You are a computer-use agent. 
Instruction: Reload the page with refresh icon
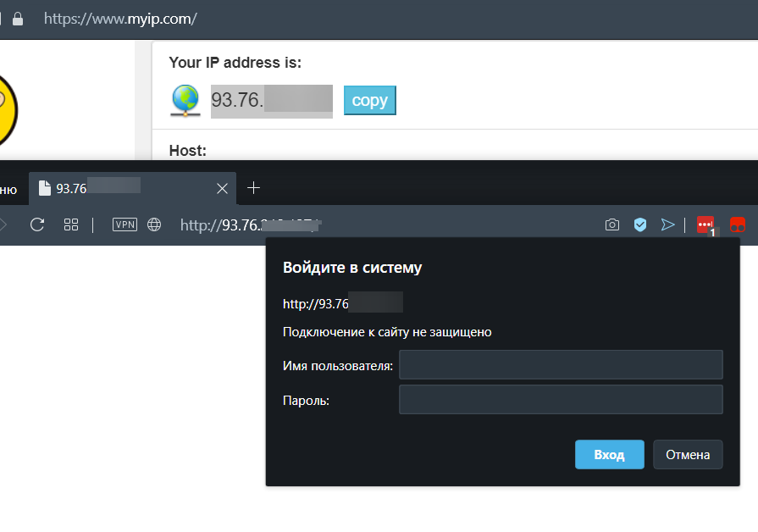[37, 224]
